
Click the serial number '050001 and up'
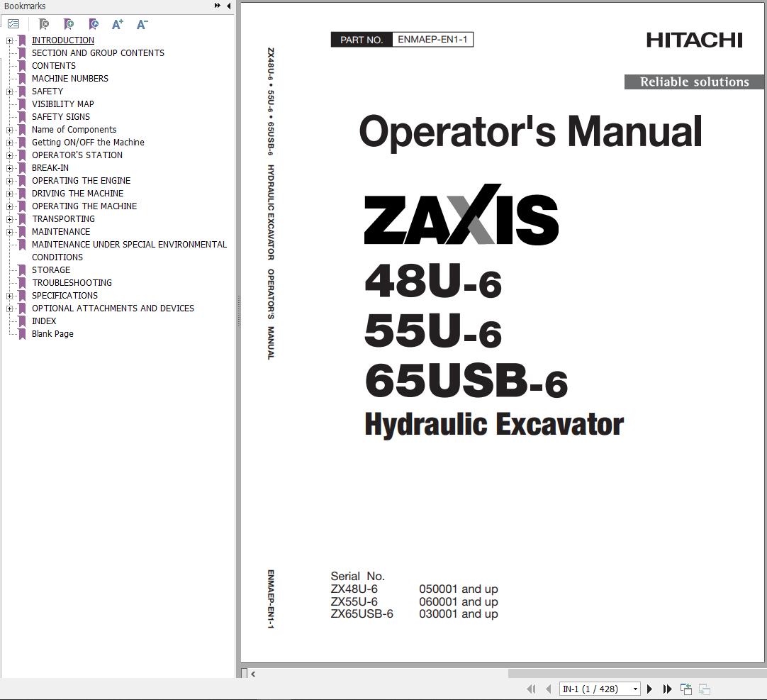459,589
